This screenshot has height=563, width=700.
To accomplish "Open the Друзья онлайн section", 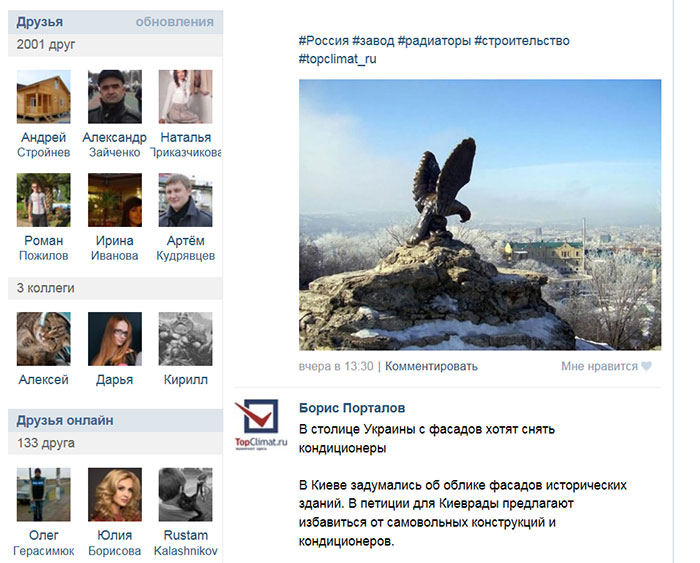I will point(65,421).
